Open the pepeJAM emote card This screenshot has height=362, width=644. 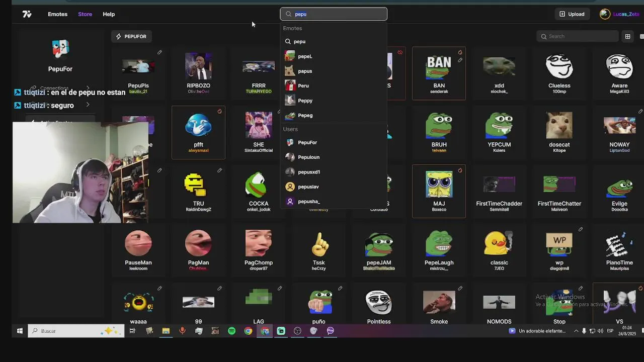pos(379,250)
